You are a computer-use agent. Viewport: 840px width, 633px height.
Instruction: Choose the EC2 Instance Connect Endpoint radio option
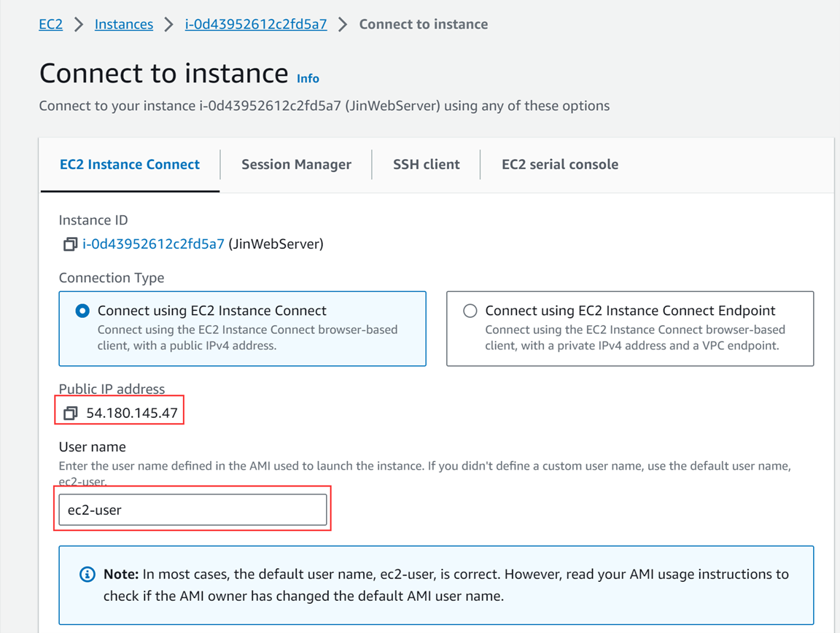tap(470, 311)
